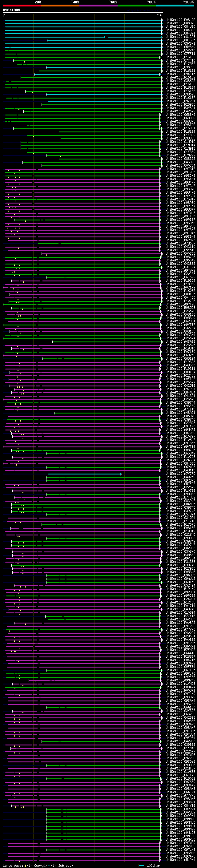Click the AV641909 query name label

[x=11, y=10]
